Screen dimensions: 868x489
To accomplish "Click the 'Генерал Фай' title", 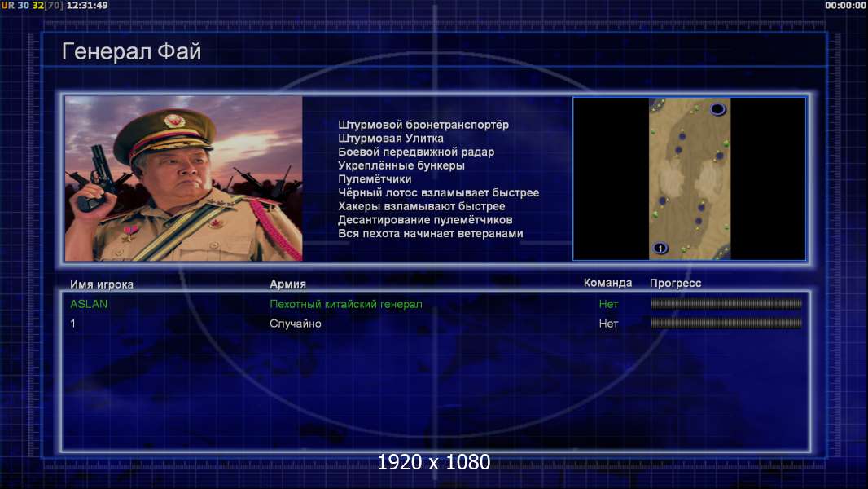I will click(x=131, y=51).
